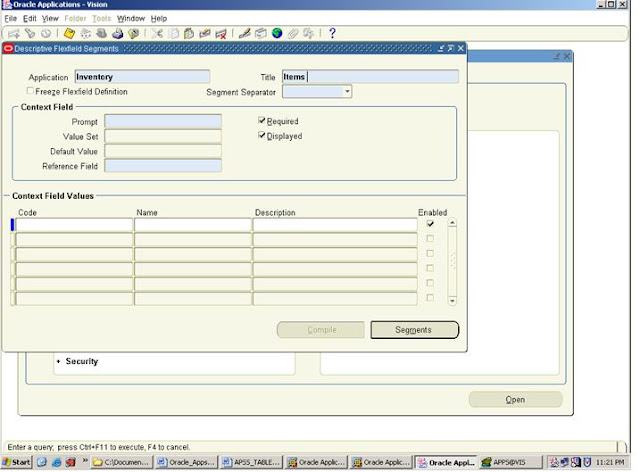Click the Value Set input field
Viewport: 640px width, 472px height.
coord(163,136)
